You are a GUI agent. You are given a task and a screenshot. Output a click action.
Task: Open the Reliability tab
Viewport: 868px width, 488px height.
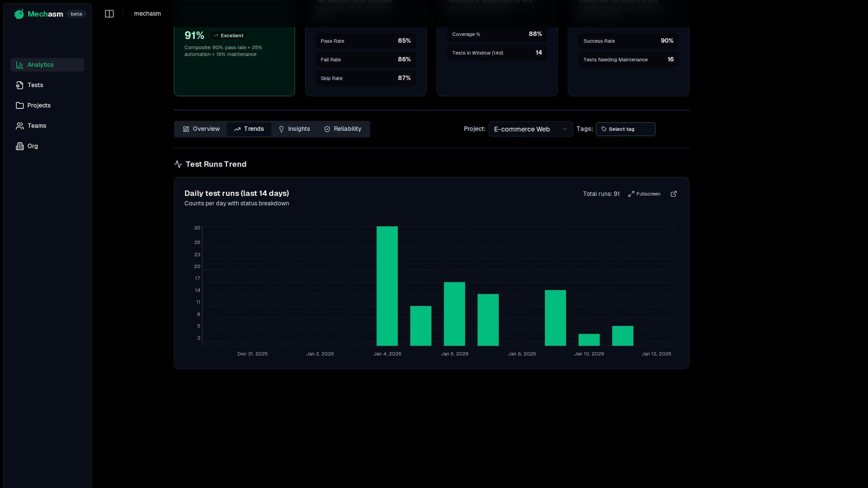tap(343, 129)
